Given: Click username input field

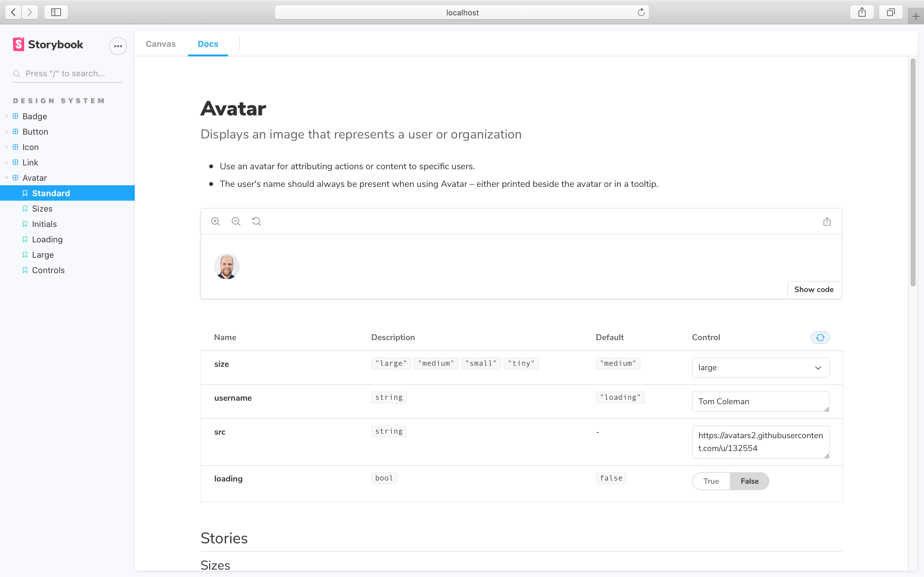Looking at the screenshot, I should 760,402.
